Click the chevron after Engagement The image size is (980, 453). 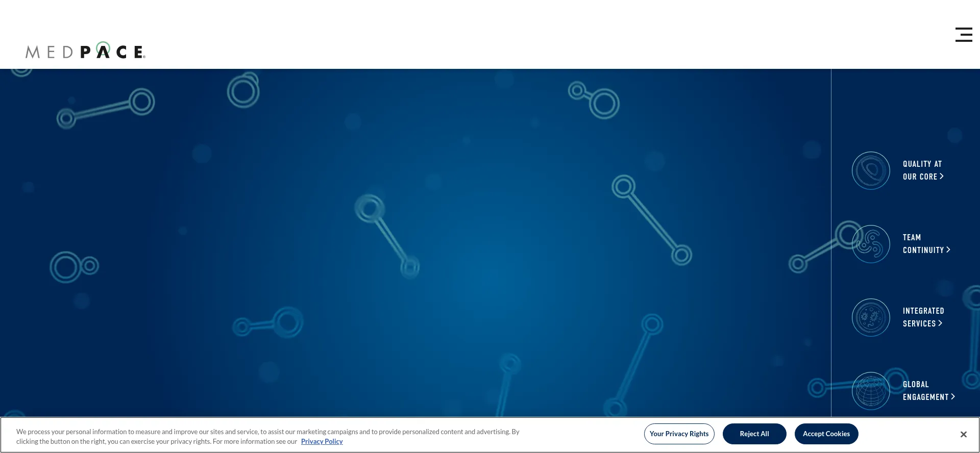[953, 396]
